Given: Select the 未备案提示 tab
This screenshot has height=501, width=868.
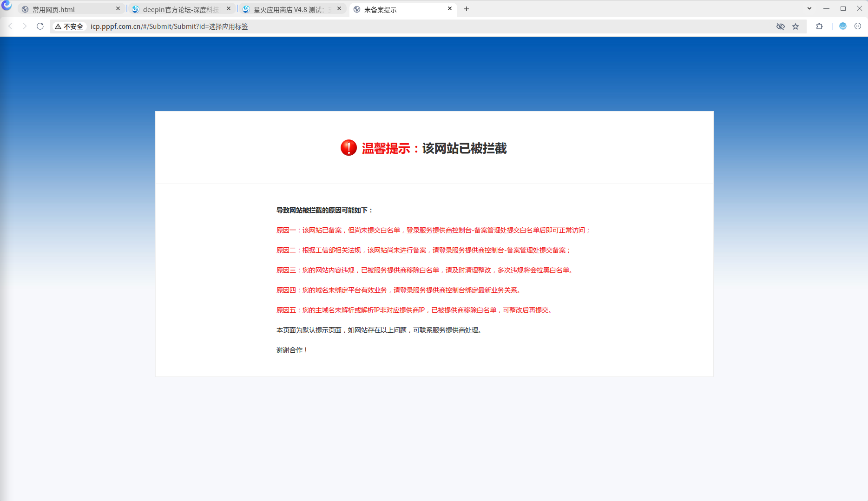Looking at the screenshot, I should pyautogui.click(x=403, y=9).
